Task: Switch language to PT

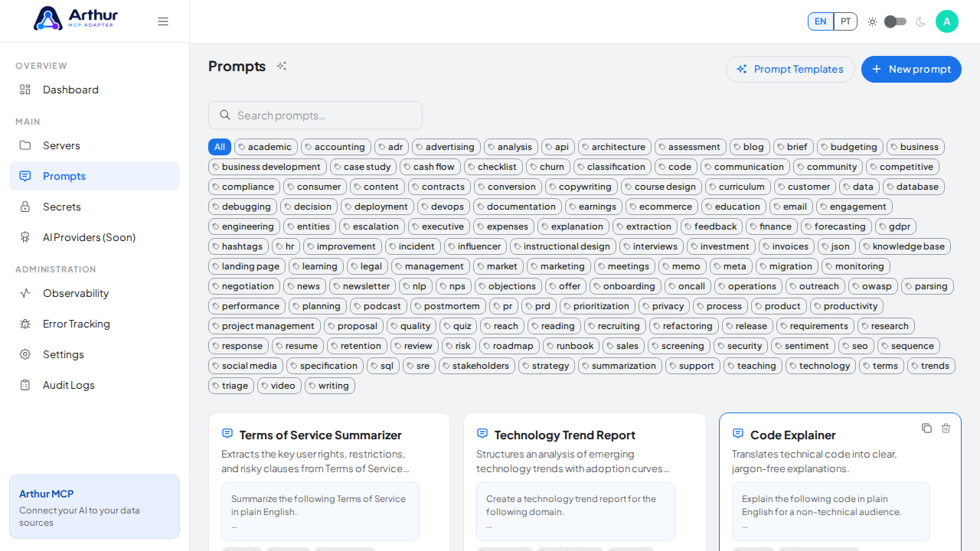Action: [x=845, y=21]
